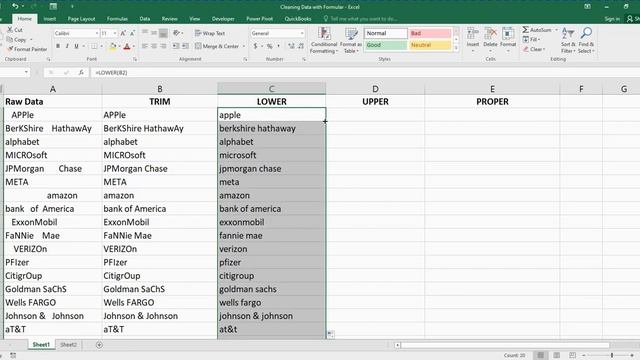The width and height of the screenshot is (640, 360).
Task: Click the orientation text angle icon
Action: click(x=176, y=33)
